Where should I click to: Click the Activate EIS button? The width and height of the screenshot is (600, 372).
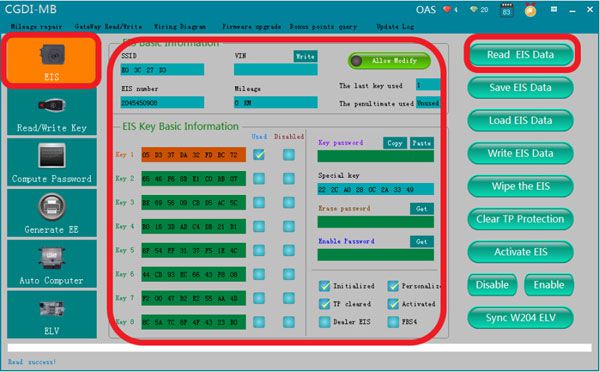(520, 252)
